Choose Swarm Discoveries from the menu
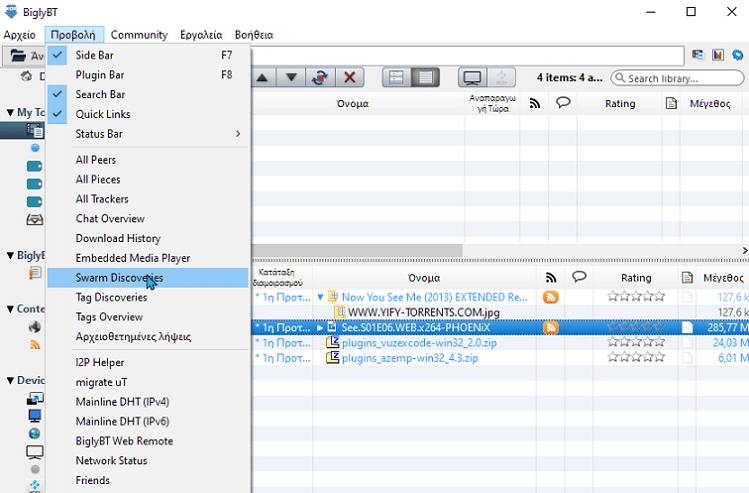Viewport: 749px width, 493px height. [x=148, y=278]
